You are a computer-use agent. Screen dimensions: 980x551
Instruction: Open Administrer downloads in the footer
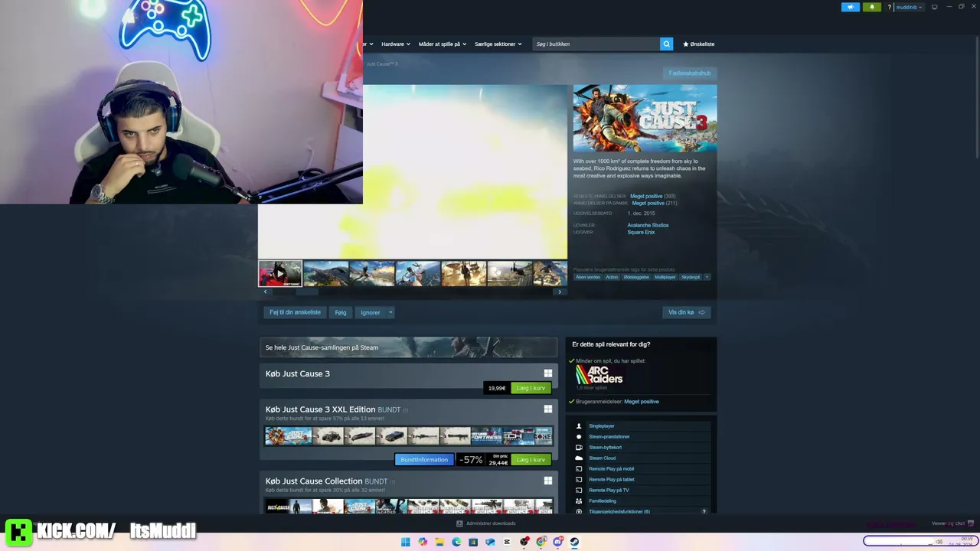click(486, 523)
